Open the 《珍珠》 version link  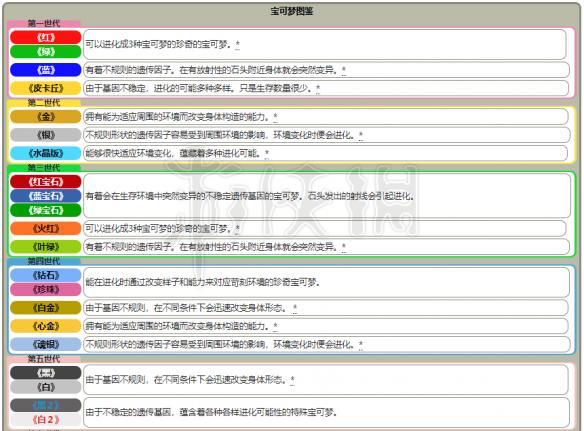click(x=46, y=289)
